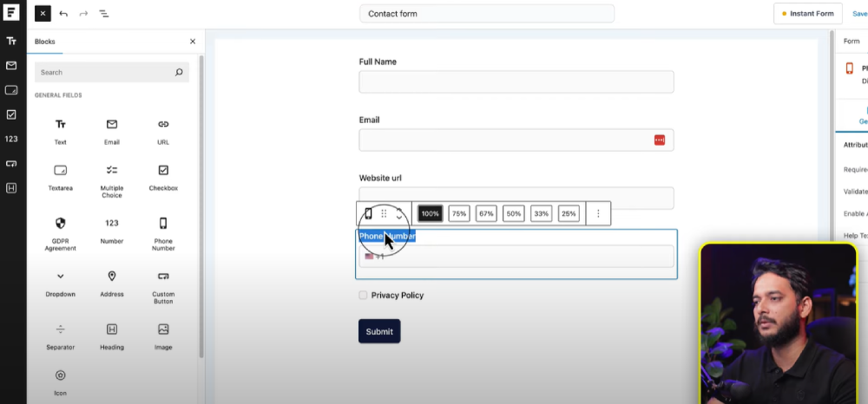Click the Save link

(x=860, y=14)
